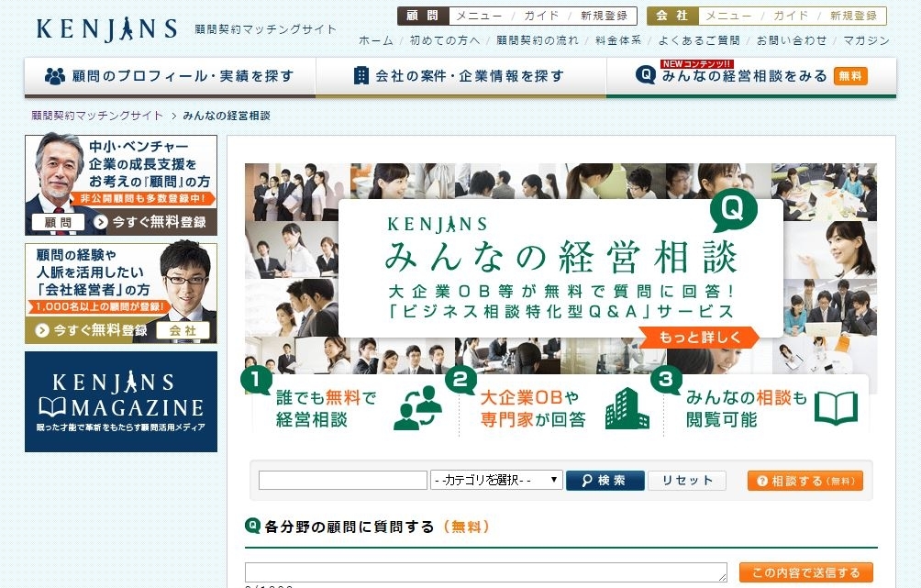Go to ホーム link
The width and height of the screenshot is (921, 588).
(376, 40)
